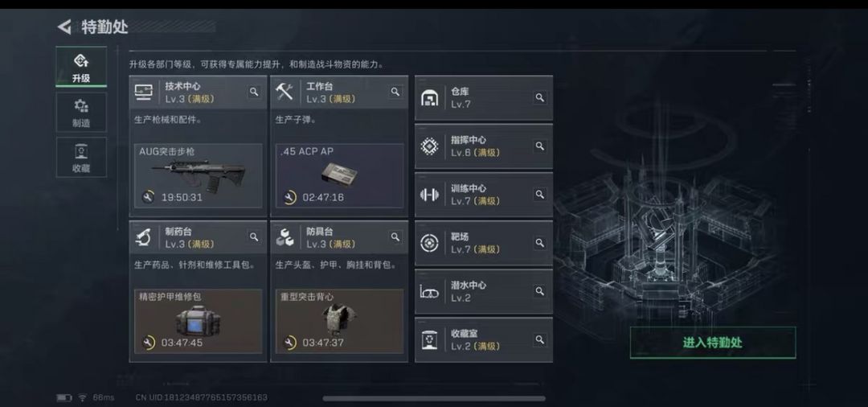Open the 收藏 collection tab
The height and width of the screenshot is (407, 868).
click(x=81, y=158)
